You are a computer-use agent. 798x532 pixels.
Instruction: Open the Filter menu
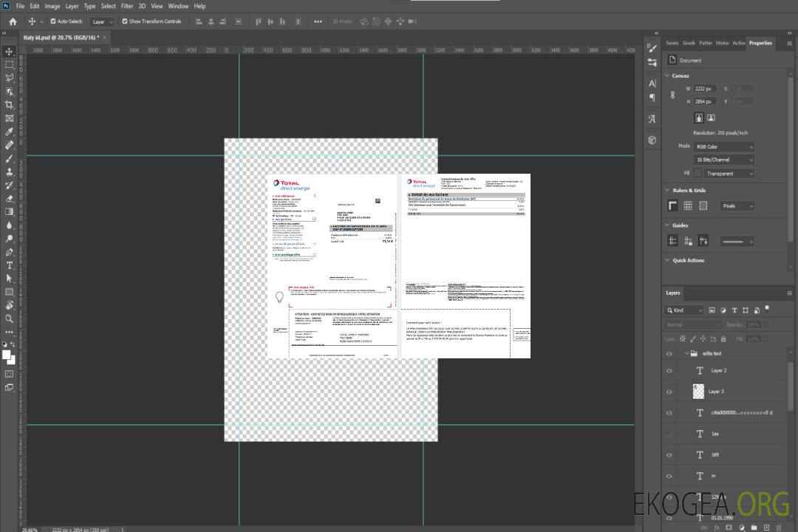click(x=127, y=6)
